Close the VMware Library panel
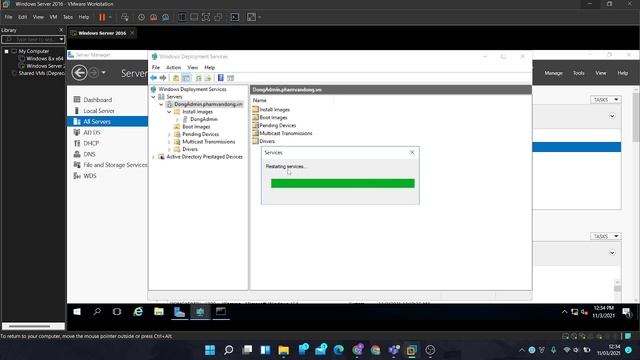 tap(61, 30)
